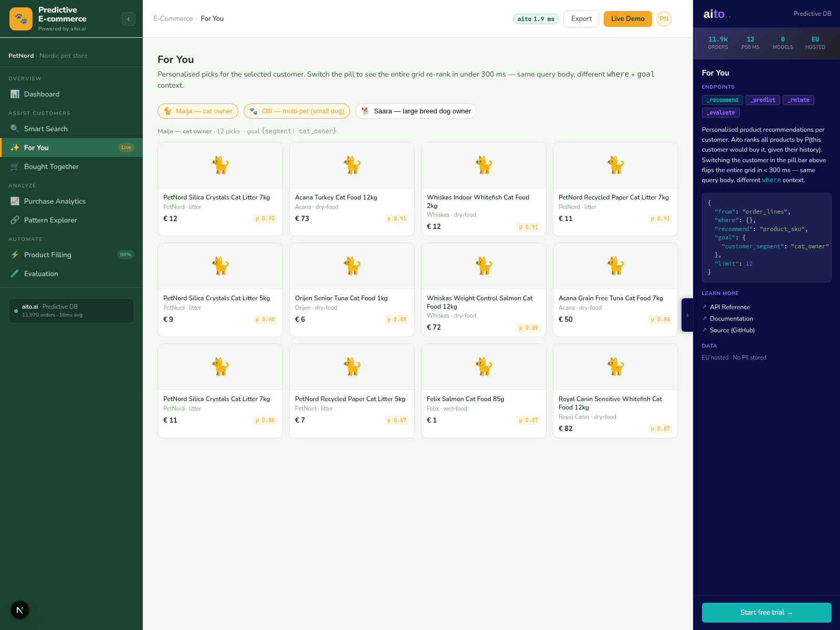This screenshot has height=630, width=840.
Task: Click the EU Hosted stat
Action: [815, 43]
